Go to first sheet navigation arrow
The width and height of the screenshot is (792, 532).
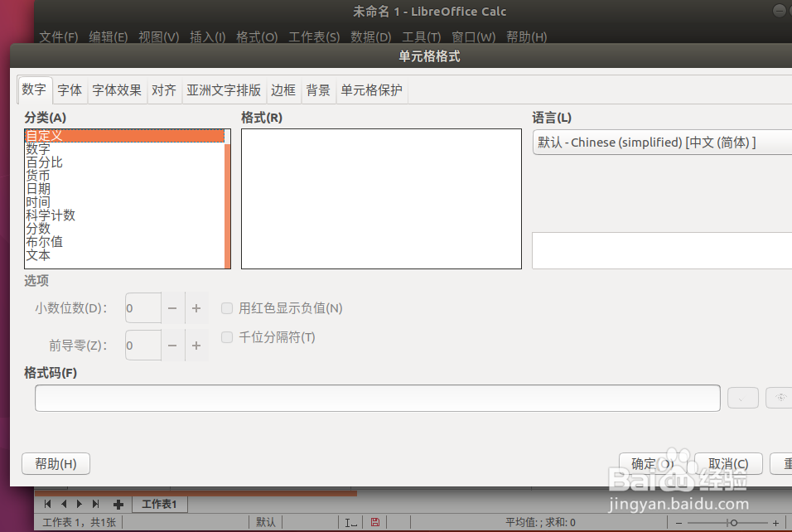pos(47,504)
